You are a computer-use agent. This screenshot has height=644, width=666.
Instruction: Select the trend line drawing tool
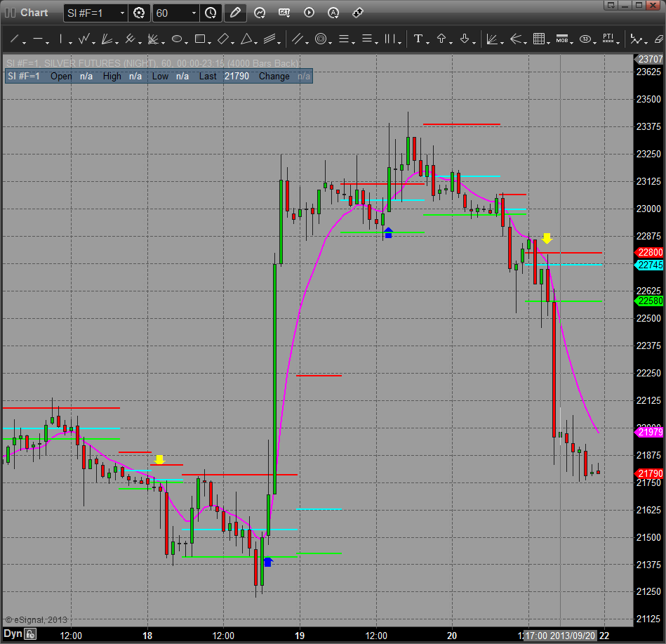pyautogui.click(x=14, y=39)
